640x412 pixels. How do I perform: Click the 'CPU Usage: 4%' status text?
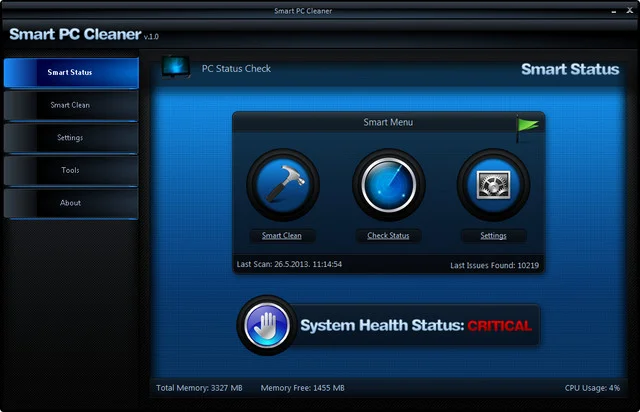pos(592,388)
